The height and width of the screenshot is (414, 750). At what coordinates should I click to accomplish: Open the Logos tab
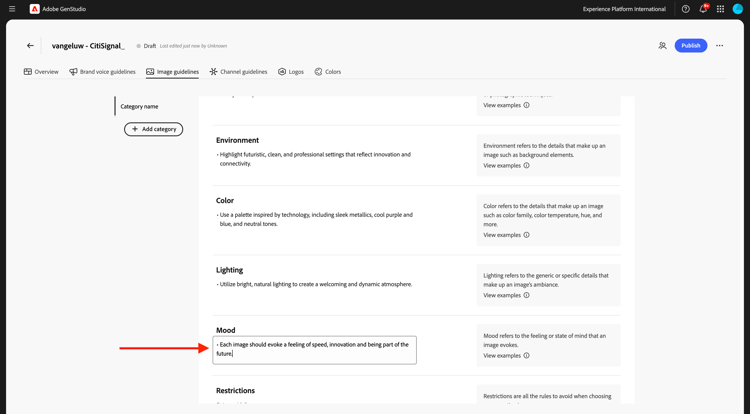click(x=291, y=72)
